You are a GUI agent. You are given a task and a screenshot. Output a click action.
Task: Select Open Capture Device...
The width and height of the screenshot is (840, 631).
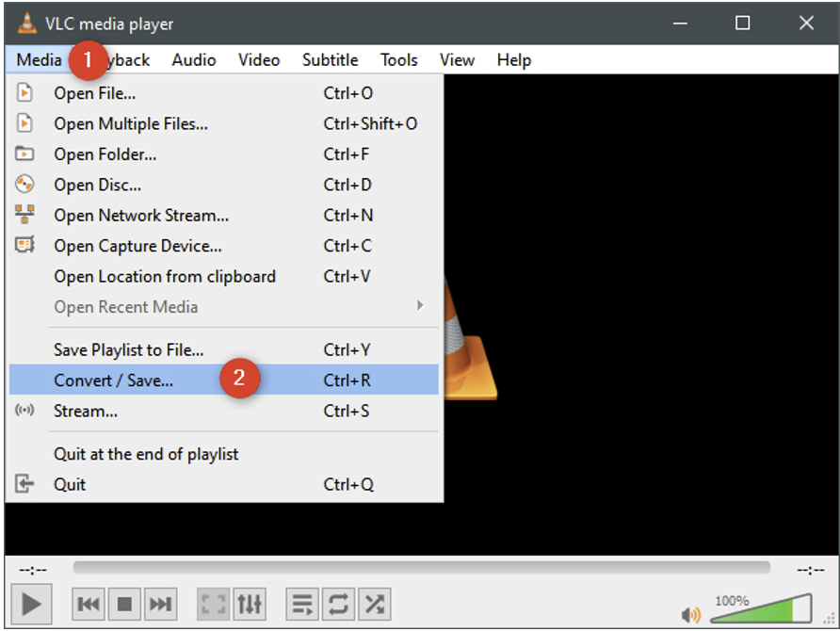(224, 246)
